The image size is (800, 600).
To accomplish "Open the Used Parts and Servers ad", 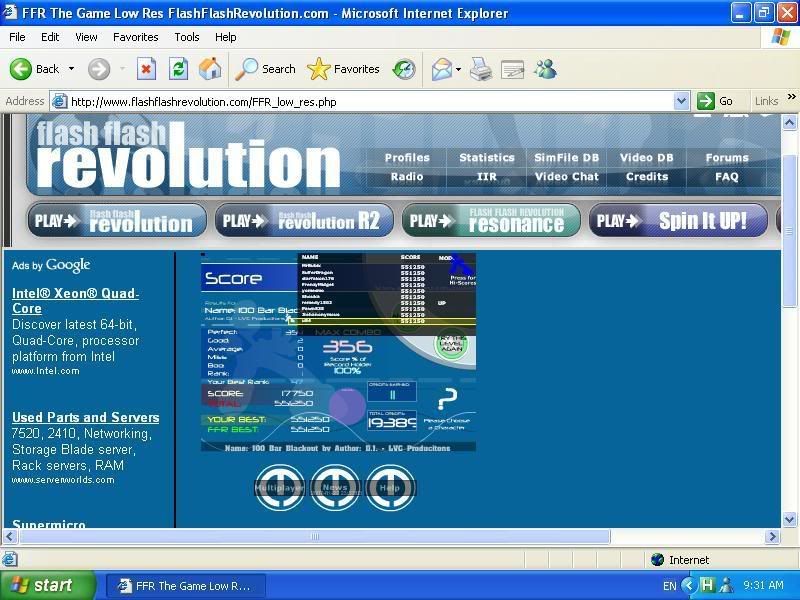I will tap(85, 417).
